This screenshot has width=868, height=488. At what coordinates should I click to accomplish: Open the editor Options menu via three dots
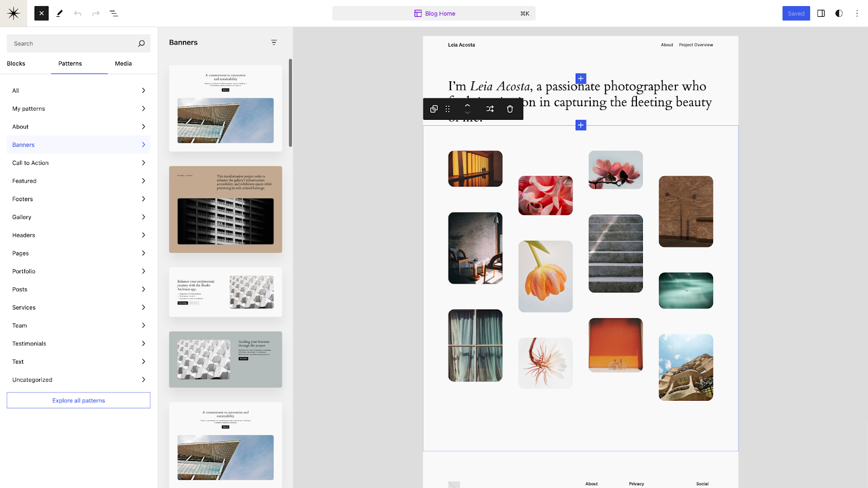[857, 13]
